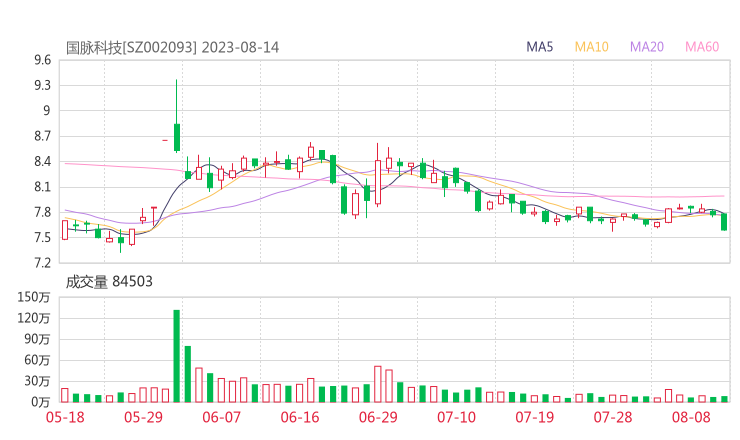
Task: Click the 06-07 date axis label
Action: point(221,417)
